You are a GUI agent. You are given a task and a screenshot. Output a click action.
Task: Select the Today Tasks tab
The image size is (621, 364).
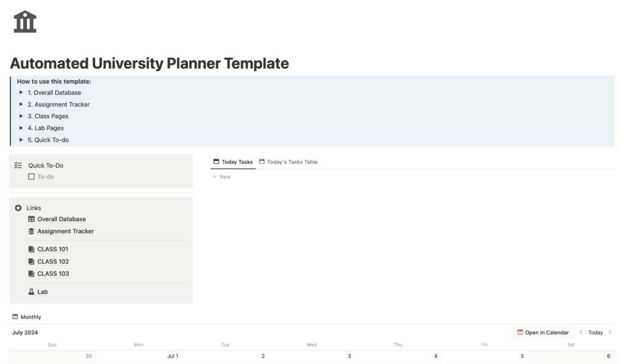pyautogui.click(x=233, y=162)
